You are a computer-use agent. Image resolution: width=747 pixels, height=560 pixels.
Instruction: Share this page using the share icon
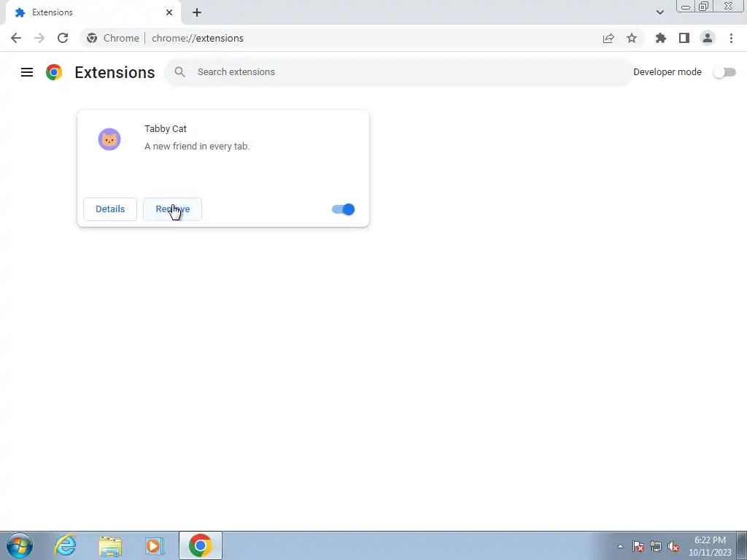tap(608, 38)
